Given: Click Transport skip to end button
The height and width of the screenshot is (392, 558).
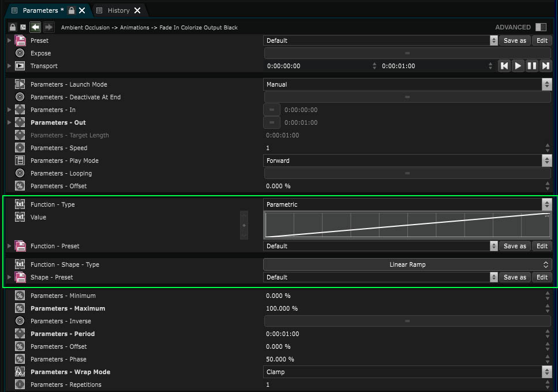Looking at the screenshot, I should point(545,66).
